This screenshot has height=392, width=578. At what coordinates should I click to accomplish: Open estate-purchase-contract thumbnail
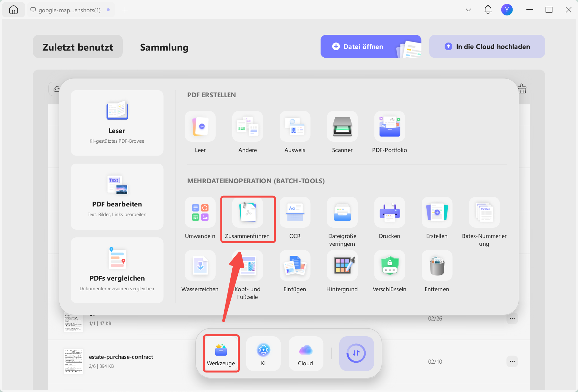73,361
